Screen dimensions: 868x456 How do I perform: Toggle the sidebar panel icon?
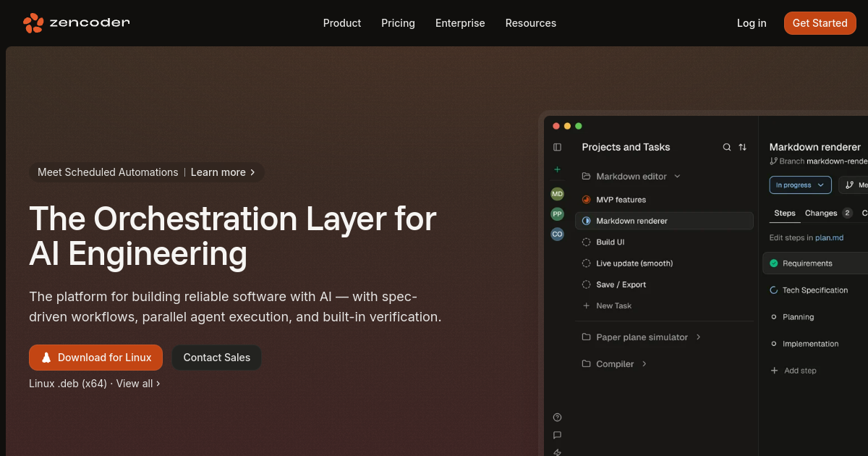(x=557, y=147)
